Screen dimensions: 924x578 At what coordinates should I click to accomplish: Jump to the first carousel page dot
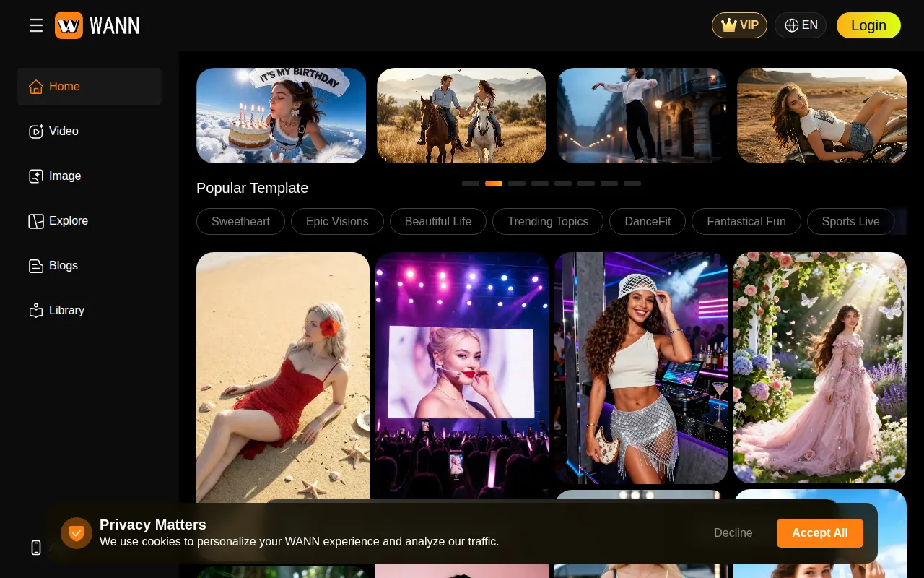coord(471,184)
